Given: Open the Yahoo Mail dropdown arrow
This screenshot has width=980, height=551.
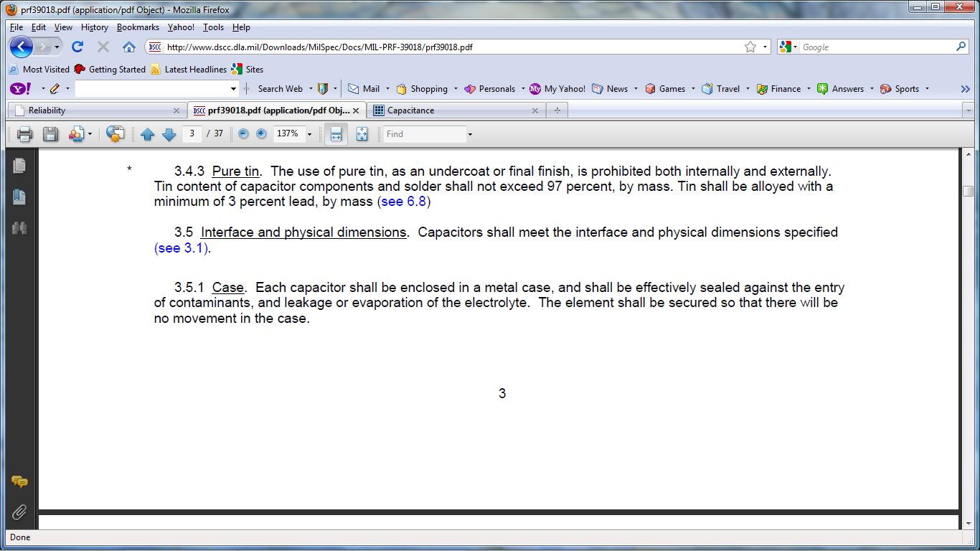Looking at the screenshot, I should click(x=387, y=89).
